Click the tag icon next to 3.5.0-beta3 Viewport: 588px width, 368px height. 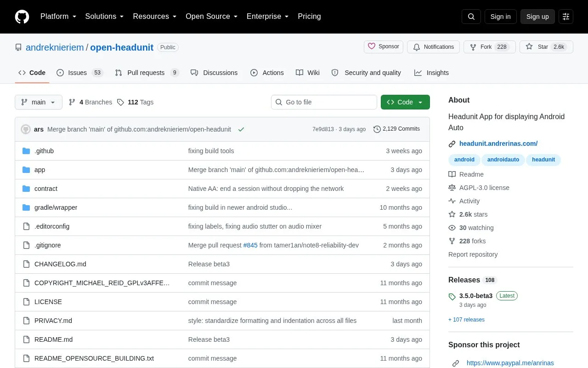tap(452, 297)
